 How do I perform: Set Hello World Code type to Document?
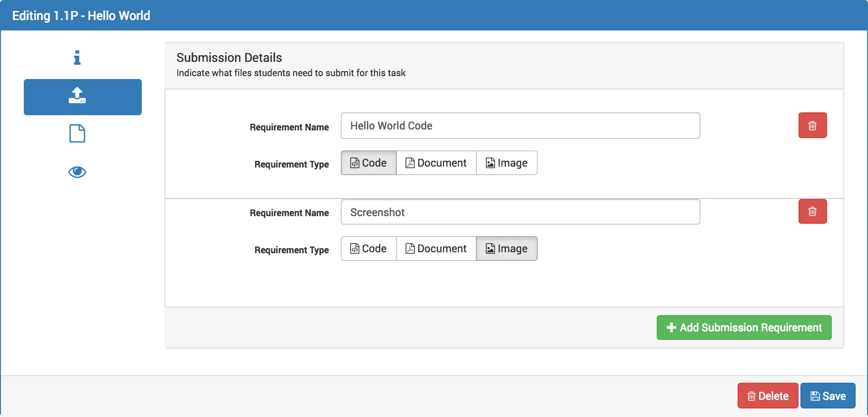(436, 163)
